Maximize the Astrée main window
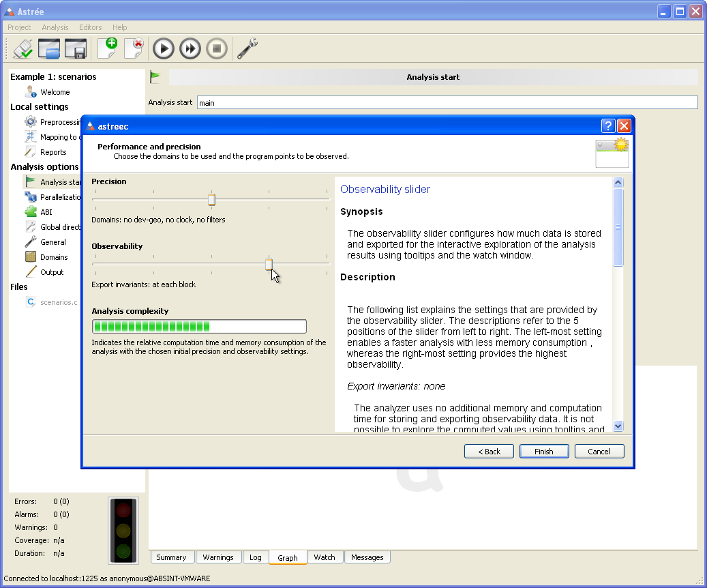The height and width of the screenshot is (588, 707). 680,12
